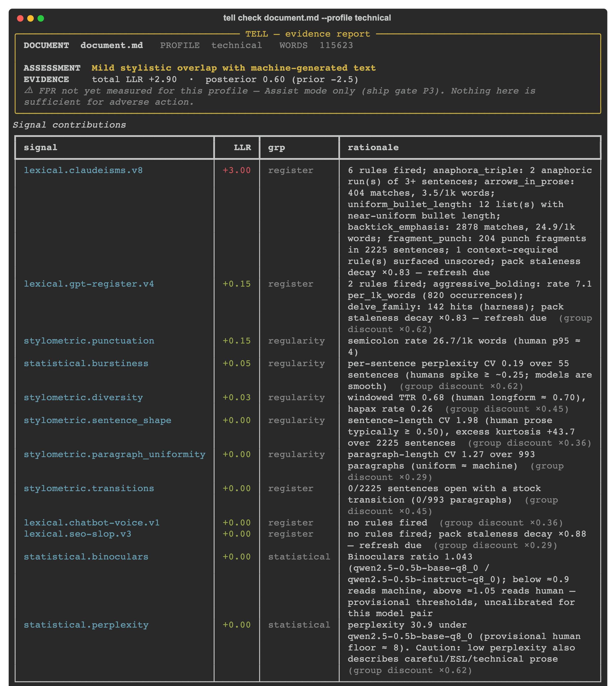Click the 'grp' column header

pos(276,148)
